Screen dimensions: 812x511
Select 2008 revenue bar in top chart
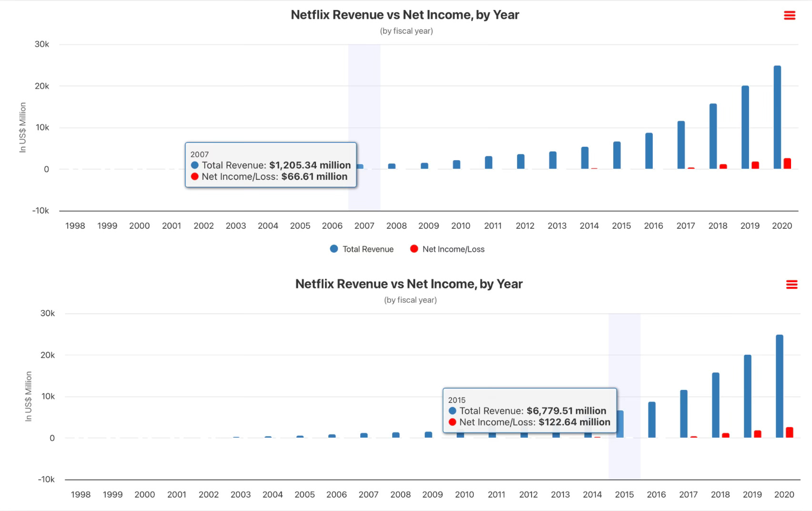click(x=392, y=166)
